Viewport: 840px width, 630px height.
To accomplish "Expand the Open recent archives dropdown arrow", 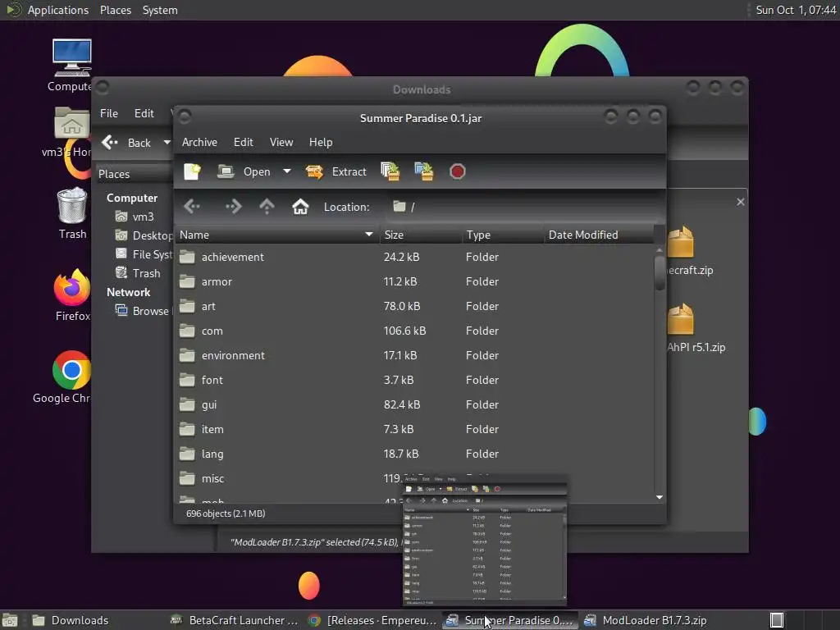I will coord(287,171).
